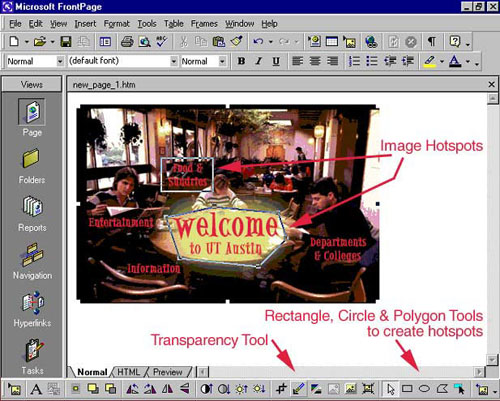
Task: Click Highlight Hotspots icon
Action: pos(460,389)
